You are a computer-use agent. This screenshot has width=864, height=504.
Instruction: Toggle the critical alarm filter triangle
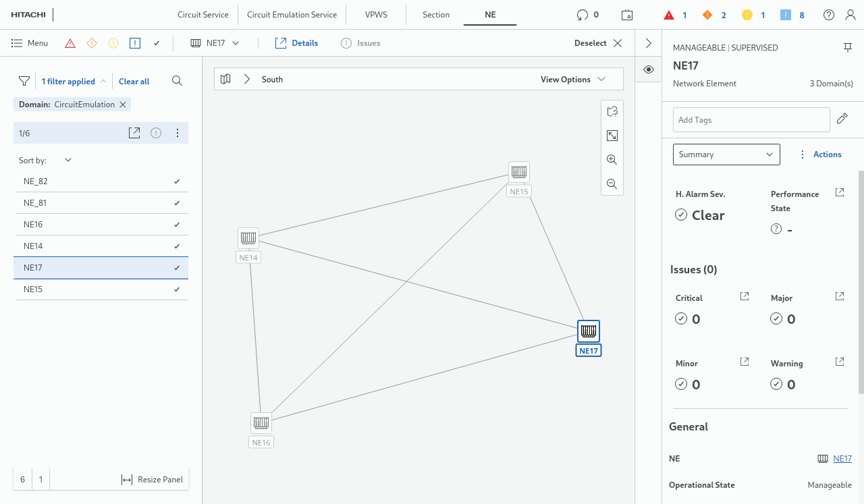click(x=70, y=43)
